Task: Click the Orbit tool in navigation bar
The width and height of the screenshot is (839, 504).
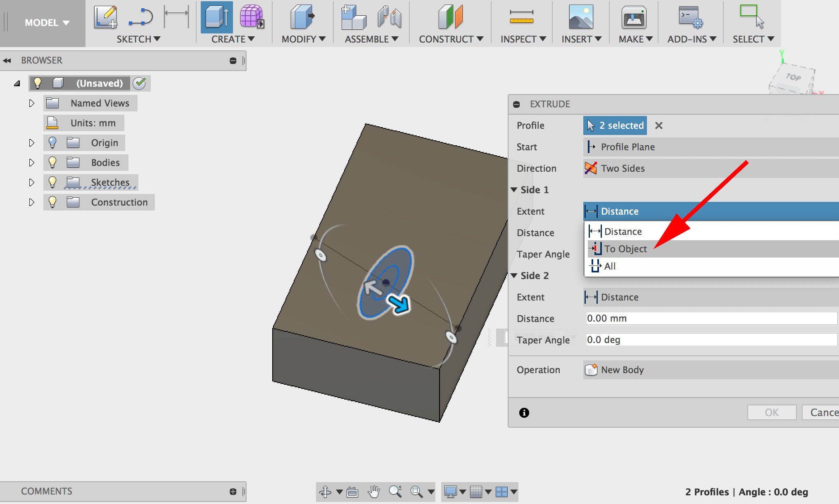Action: click(x=325, y=492)
